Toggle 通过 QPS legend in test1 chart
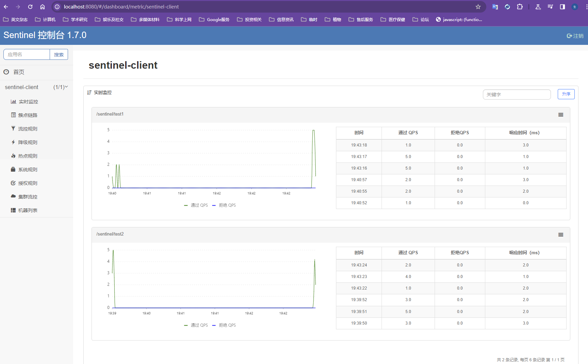 click(x=196, y=205)
